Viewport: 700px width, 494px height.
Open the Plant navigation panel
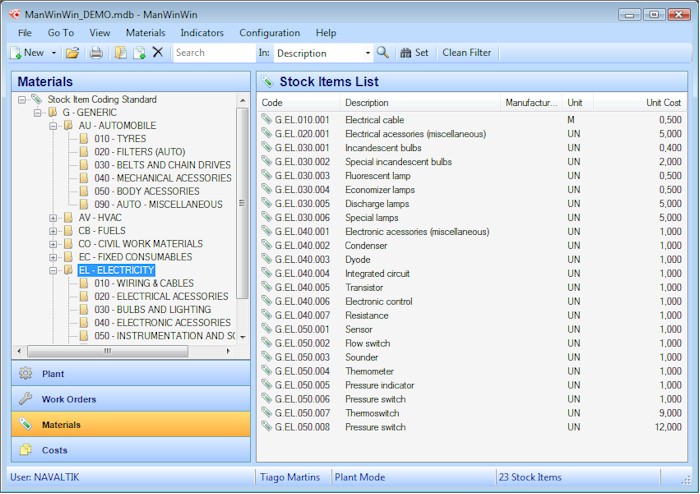pyautogui.click(x=131, y=374)
